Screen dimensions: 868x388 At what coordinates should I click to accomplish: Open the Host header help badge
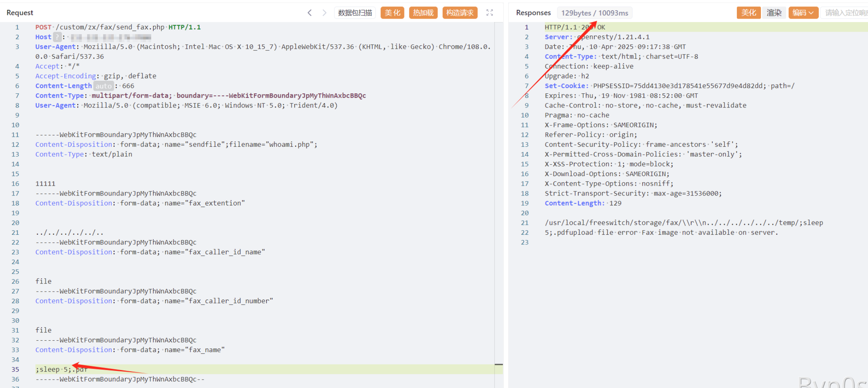[57, 37]
